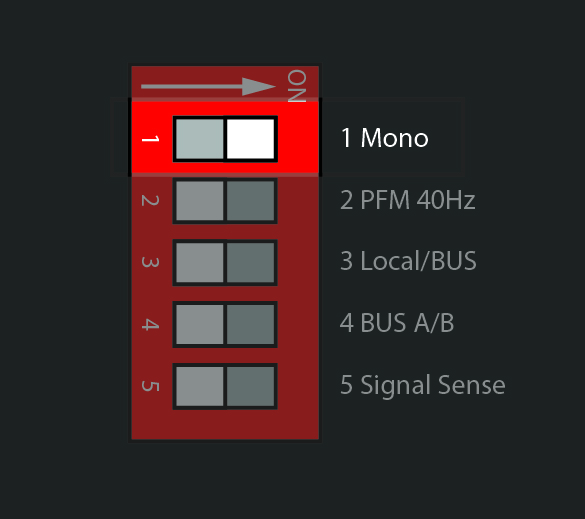
Task: Click the right ON half of switch 5
Action: [x=250, y=387]
